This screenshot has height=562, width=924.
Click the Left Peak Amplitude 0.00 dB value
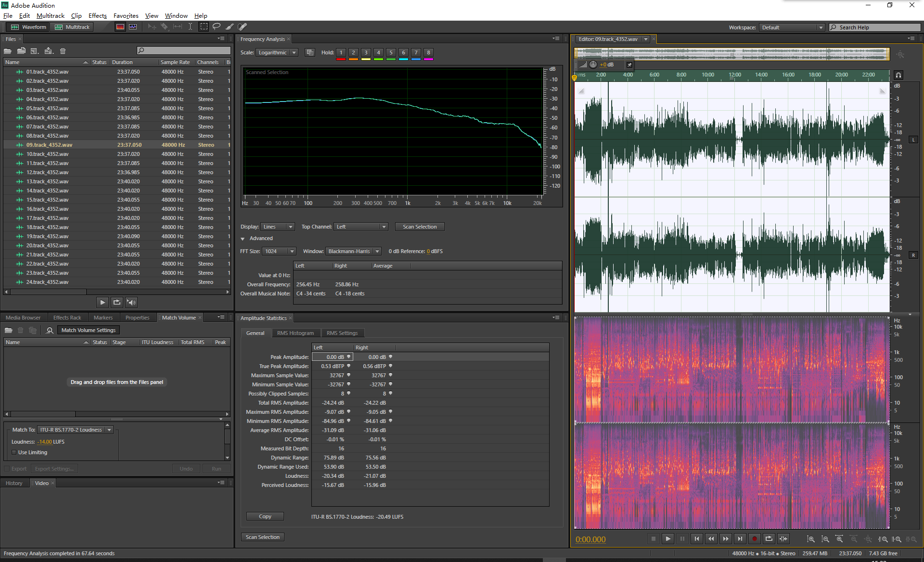332,357
